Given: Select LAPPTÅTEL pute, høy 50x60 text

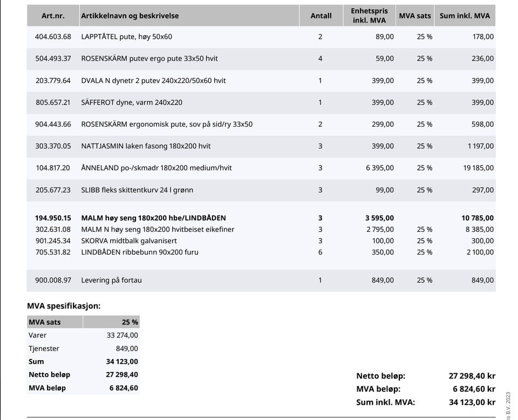Looking at the screenshot, I should (126, 37).
